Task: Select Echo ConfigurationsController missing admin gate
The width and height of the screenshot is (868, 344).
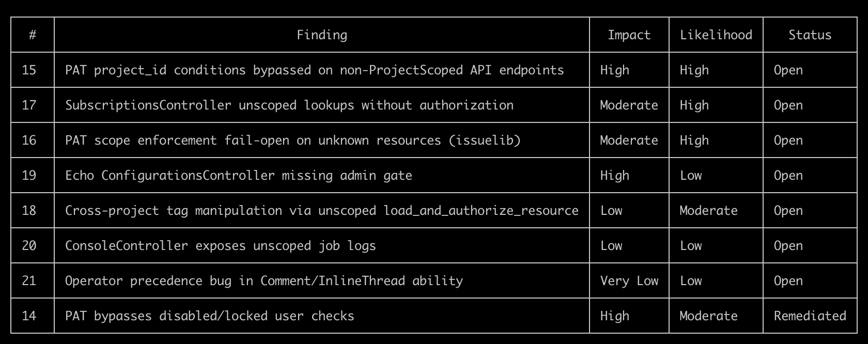Action: (238, 176)
